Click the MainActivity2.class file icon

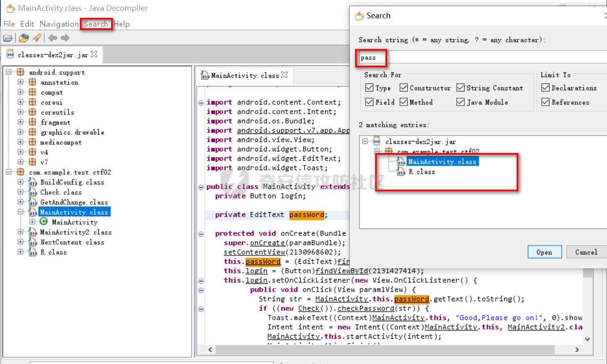point(33,232)
